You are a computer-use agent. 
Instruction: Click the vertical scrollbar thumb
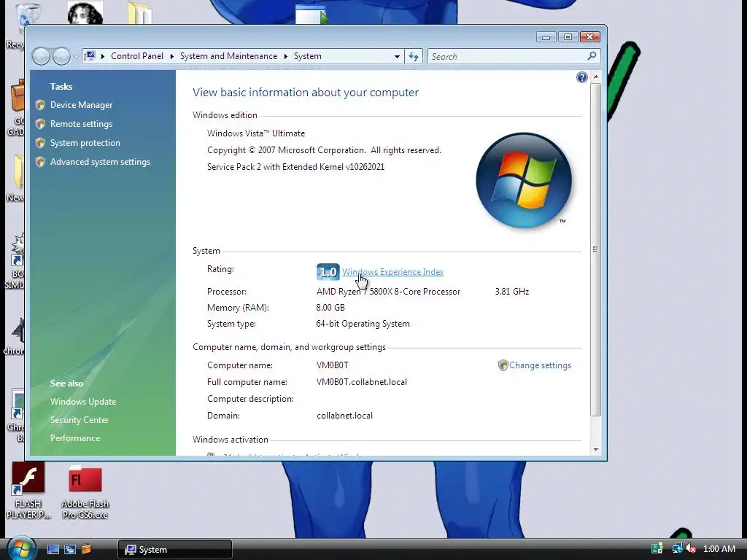(595, 249)
